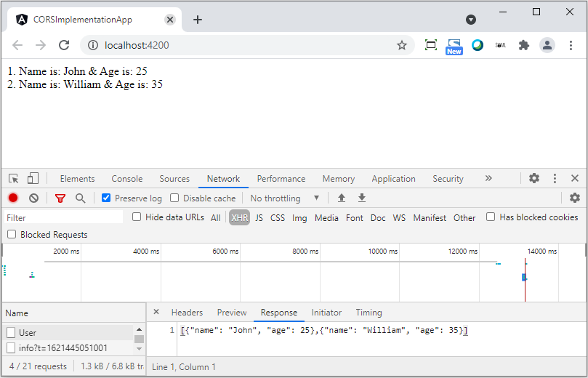Check the Blocked Requests checkbox
The height and width of the screenshot is (378, 588).
12,234
